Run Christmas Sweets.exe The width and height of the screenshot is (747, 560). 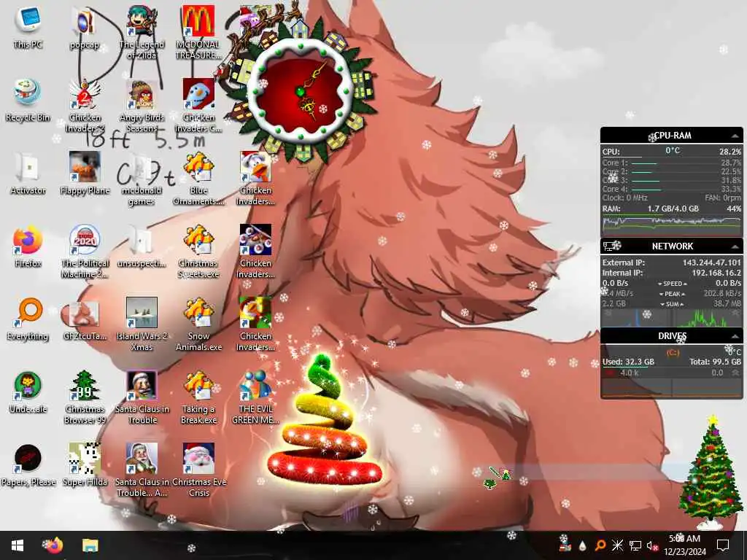coord(198,252)
